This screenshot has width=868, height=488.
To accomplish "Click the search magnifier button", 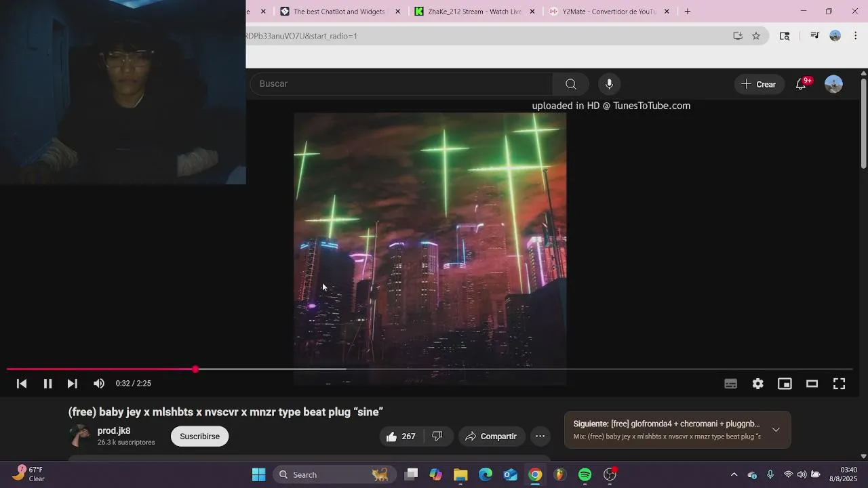I will [571, 84].
